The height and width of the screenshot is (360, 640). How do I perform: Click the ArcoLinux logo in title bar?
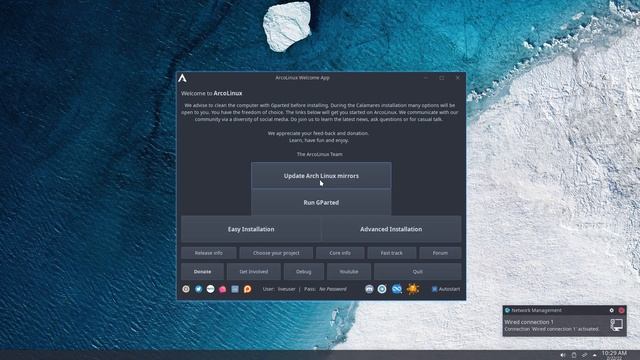(182, 78)
